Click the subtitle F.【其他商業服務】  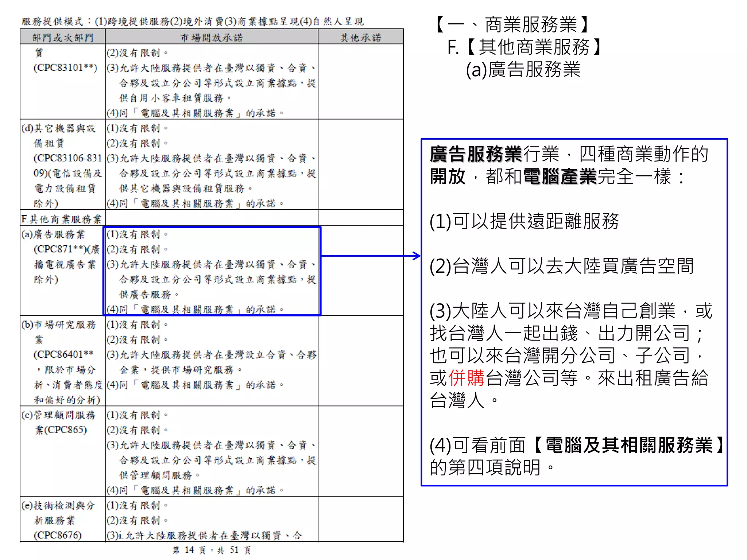[x=525, y=47]
